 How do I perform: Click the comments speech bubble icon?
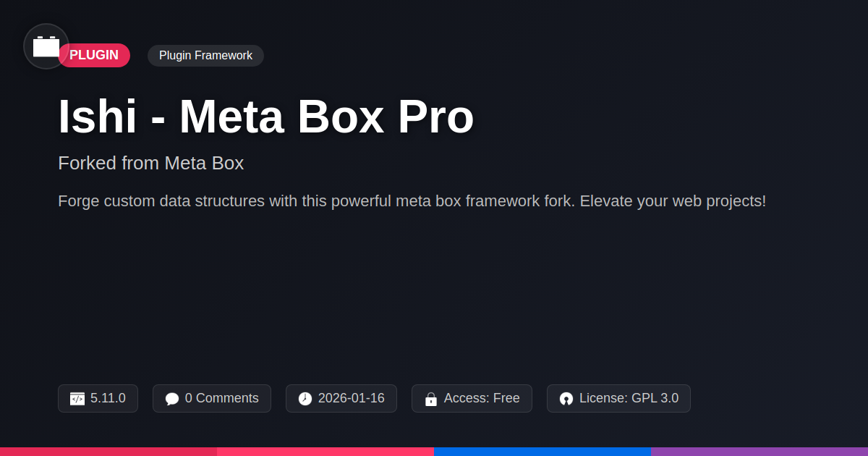pos(172,399)
